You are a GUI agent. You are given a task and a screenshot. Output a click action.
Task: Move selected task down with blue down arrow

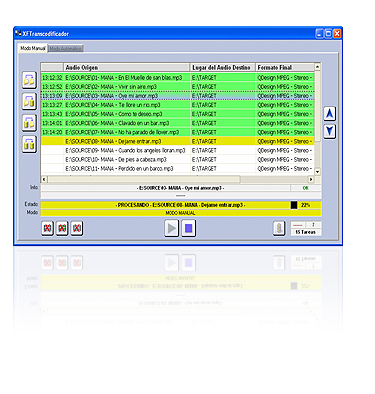(329, 131)
